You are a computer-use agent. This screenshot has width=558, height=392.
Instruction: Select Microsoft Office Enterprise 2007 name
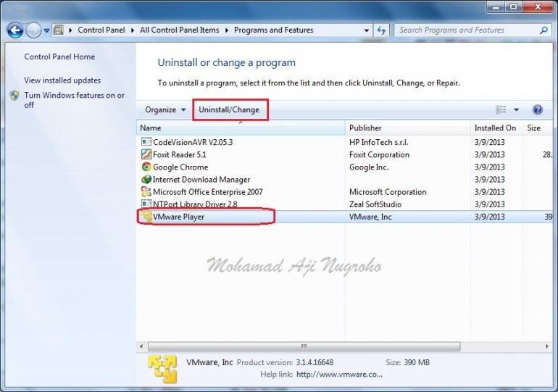coord(207,192)
